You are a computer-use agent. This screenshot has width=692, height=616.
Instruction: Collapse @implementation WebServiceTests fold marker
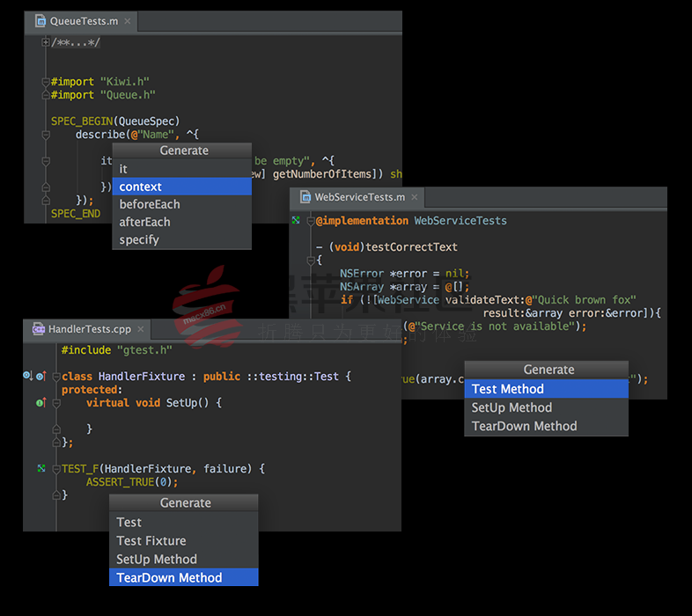[310, 221]
